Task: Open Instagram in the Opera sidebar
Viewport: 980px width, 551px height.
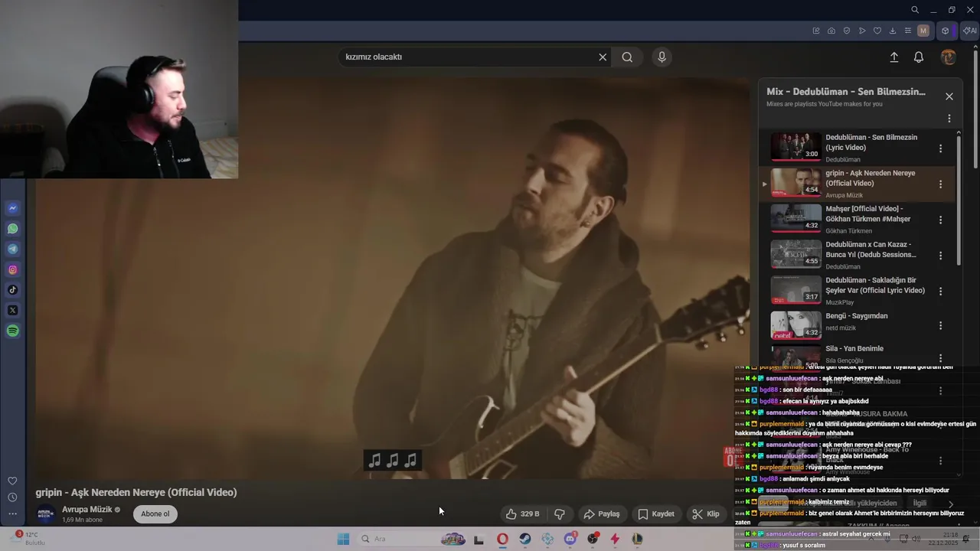Action: (x=13, y=269)
